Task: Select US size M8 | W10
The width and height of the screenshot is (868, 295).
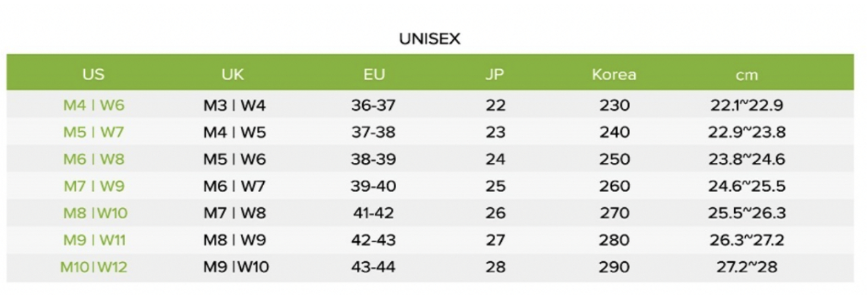Action: [95, 213]
